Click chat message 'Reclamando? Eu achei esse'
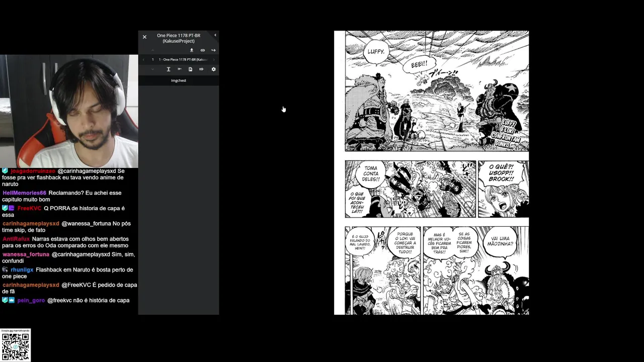 (62, 196)
